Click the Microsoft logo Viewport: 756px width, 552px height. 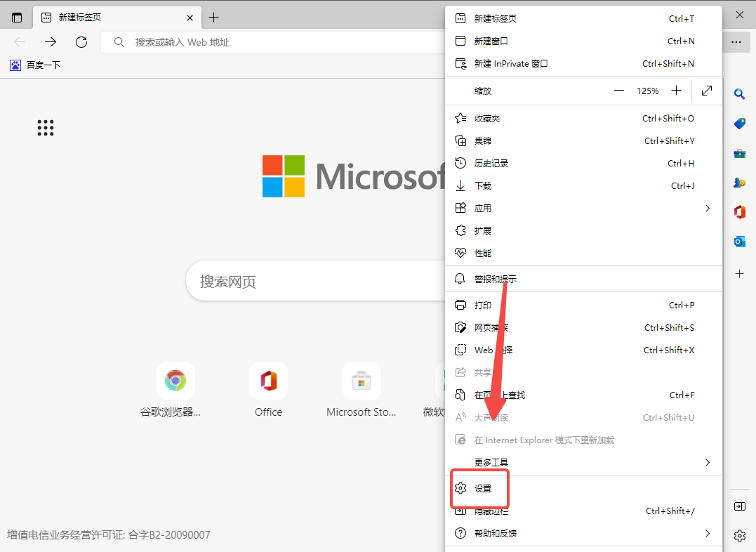click(353, 176)
